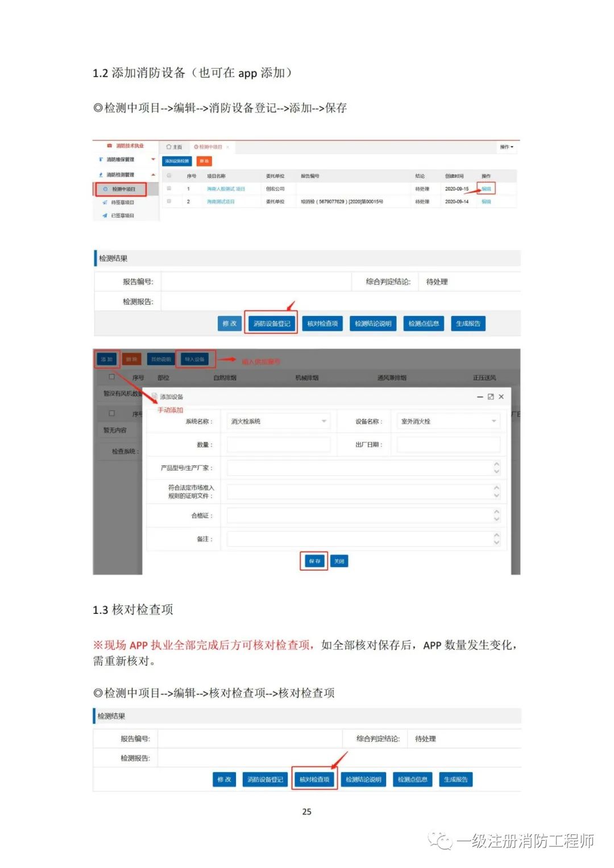This screenshot has width=614, height=868.
Task: Click the 创宏公司 cell
Action: click(275, 189)
